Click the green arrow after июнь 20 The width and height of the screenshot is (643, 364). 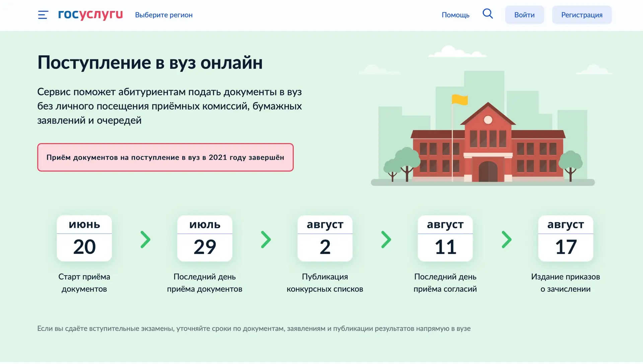click(x=145, y=240)
